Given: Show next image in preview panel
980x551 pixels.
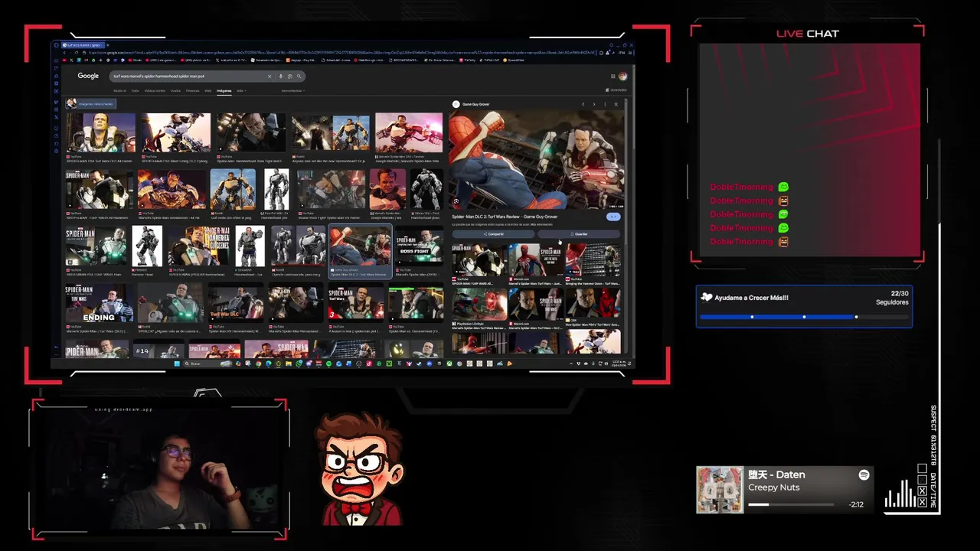Looking at the screenshot, I should tap(594, 104).
